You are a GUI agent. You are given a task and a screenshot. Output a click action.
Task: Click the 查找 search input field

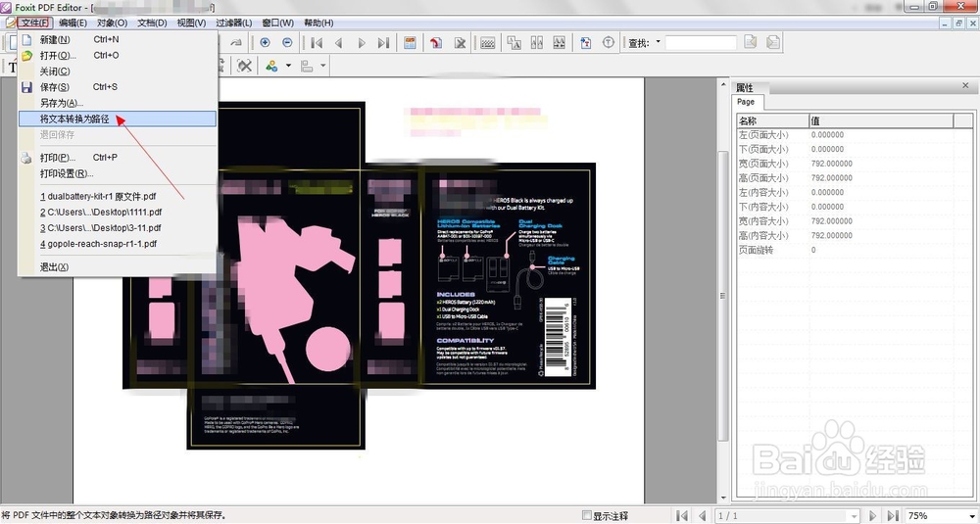(701, 42)
